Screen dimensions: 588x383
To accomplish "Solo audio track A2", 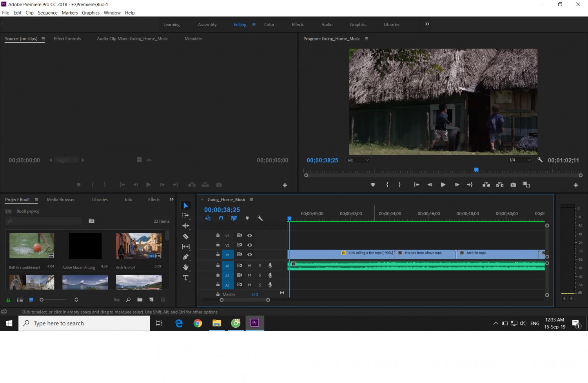I will (x=260, y=275).
